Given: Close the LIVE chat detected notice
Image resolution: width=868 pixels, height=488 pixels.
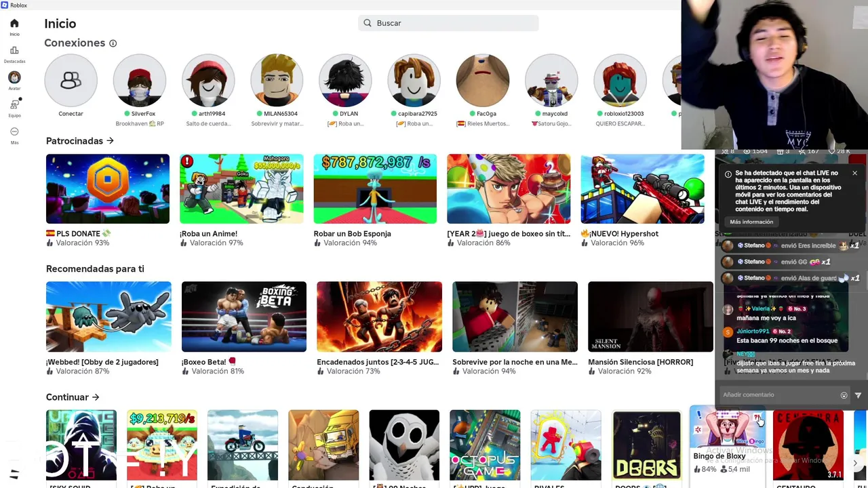Looking at the screenshot, I should 854,174.
